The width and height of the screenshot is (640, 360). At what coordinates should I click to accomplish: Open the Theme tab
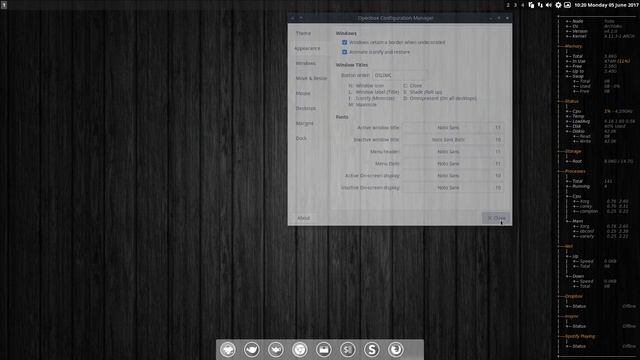click(303, 33)
